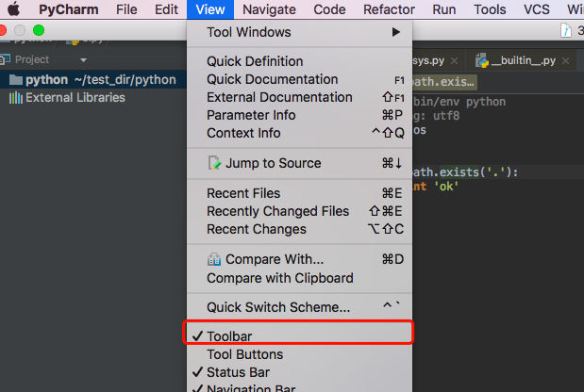Enable Tool Buttons in the View menu
The height and width of the screenshot is (392, 584).
pyautogui.click(x=244, y=354)
